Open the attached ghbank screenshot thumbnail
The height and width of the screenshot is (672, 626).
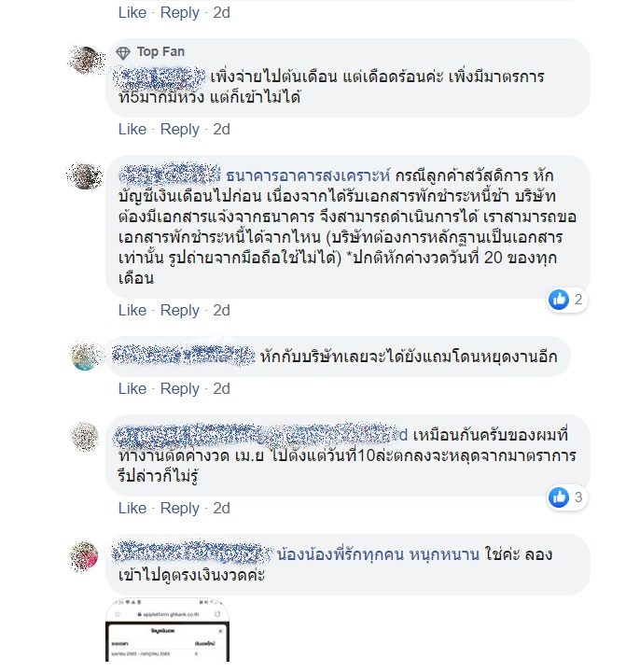tap(168, 630)
